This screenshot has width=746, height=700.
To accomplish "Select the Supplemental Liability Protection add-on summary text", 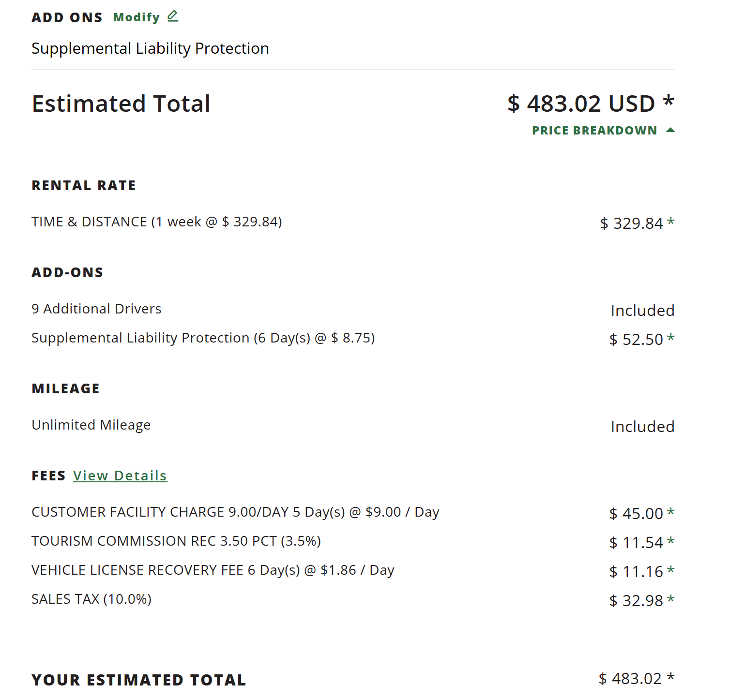I will (150, 48).
